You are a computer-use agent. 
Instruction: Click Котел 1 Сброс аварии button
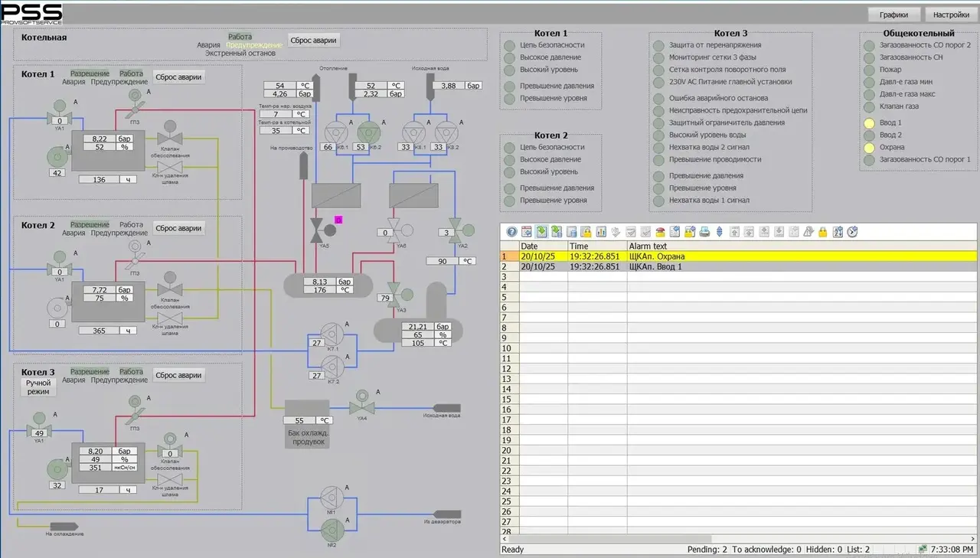178,77
